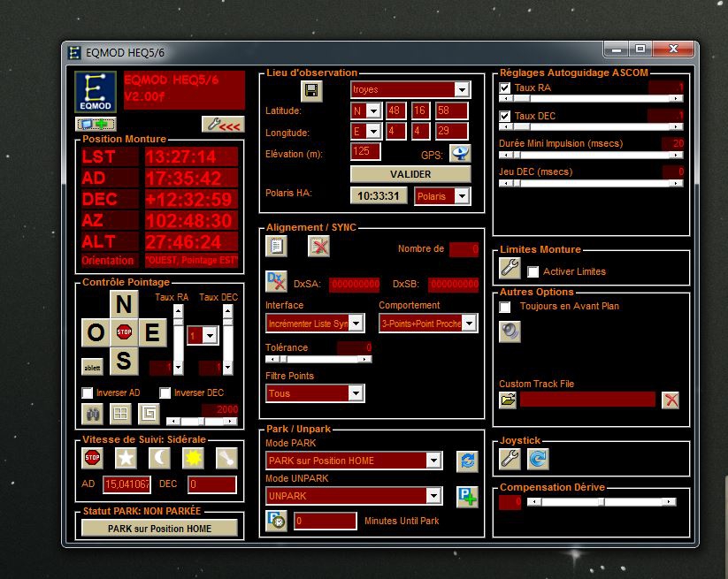Adjust the Jeu DEC slider
The width and height of the screenshot is (728, 579).
[591, 183]
